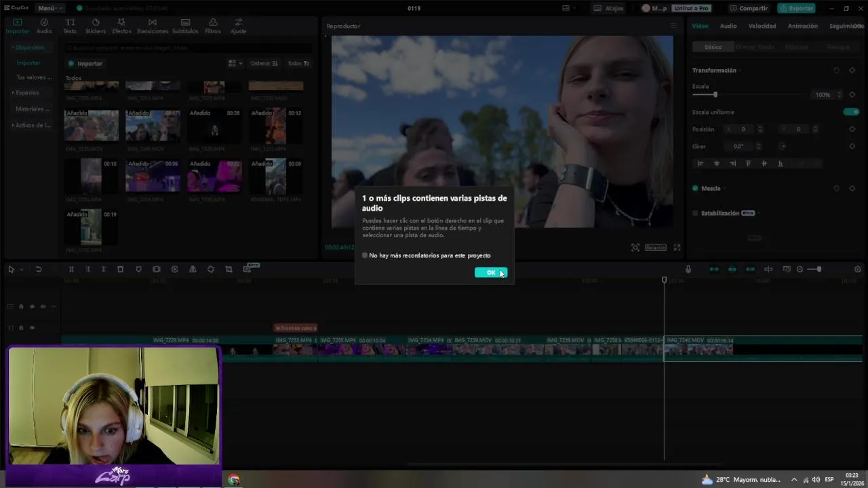Open the Texto tool tab
The width and height of the screenshot is (868, 488).
coord(70,26)
